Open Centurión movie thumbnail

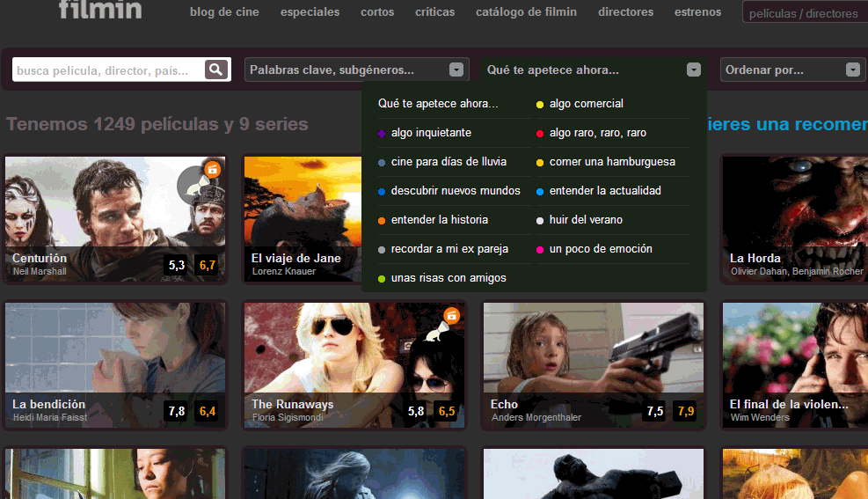(115, 219)
